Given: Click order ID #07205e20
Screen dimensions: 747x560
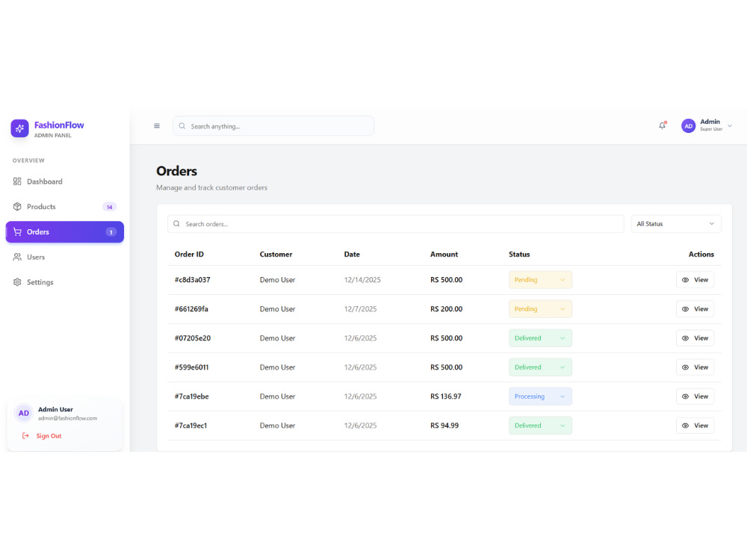Looking at the screenshot, I should coord(193,338).
